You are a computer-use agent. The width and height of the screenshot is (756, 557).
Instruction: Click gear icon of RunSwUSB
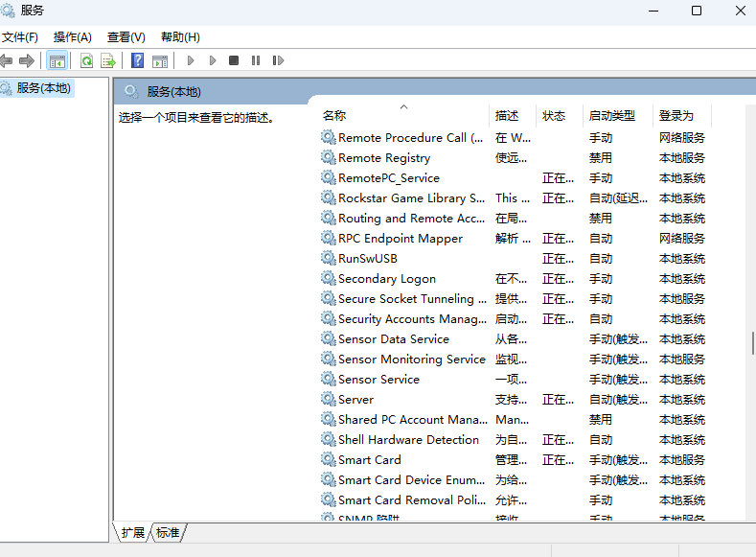coord(329,259)
